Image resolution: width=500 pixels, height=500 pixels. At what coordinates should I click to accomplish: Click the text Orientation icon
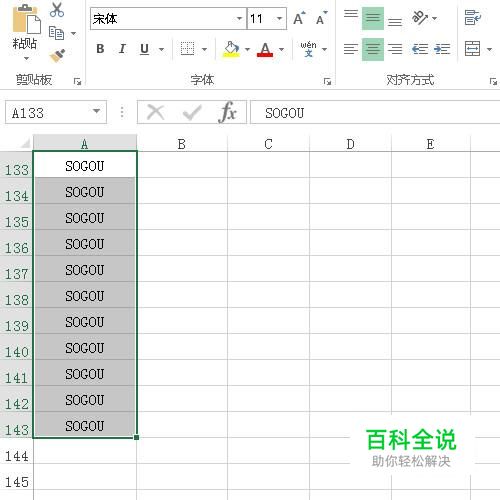tap(419, 17)
